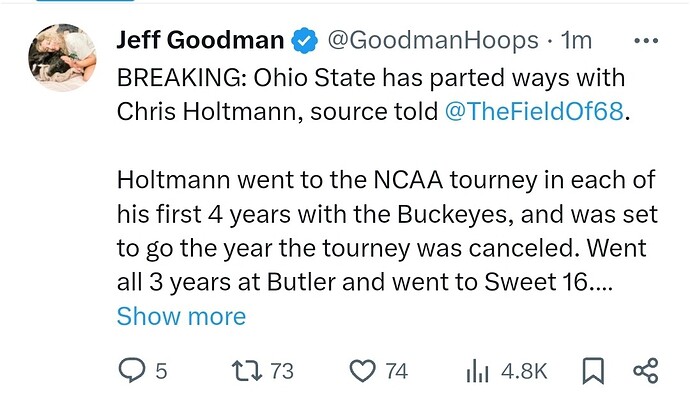Click the blue verified badge
Screen dimensions: 690x406
point(304,41)
